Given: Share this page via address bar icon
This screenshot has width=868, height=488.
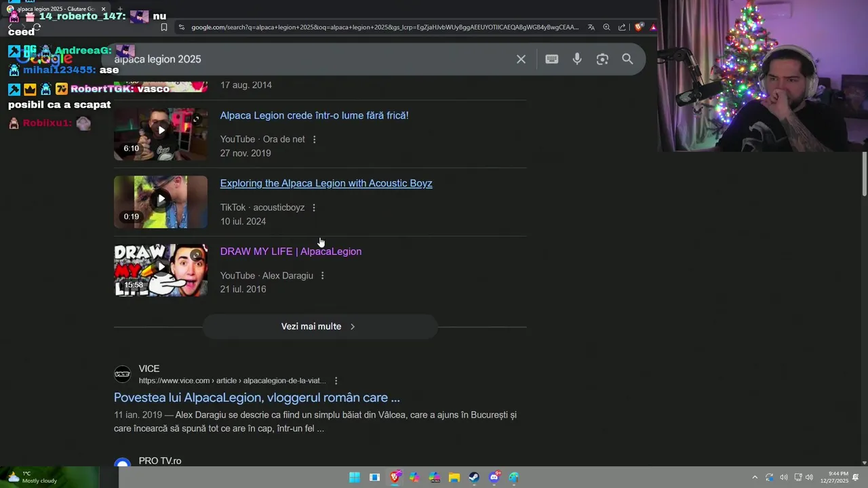Looking at the screenshot, I should pos(622,27).
